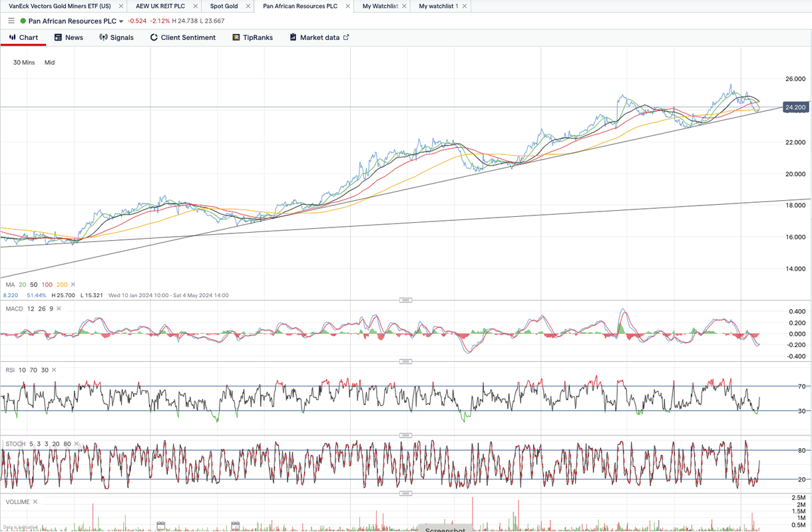Remove the RSI indicator
Screen dimensions: 812x532
(x=54, y=370)
